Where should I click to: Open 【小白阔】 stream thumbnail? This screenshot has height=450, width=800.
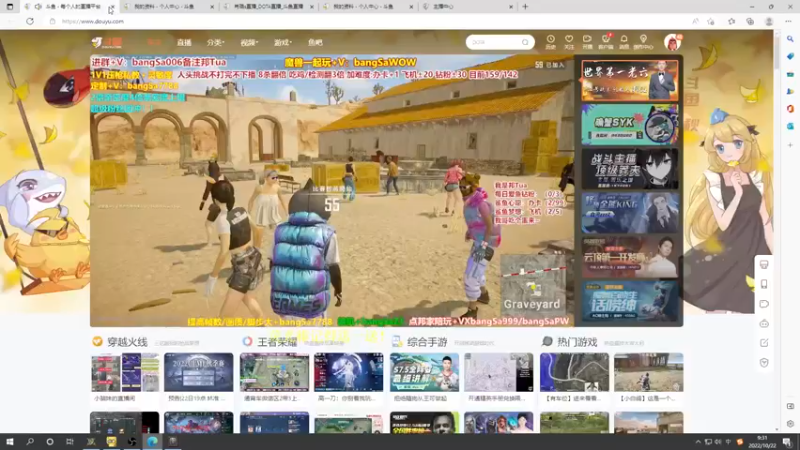pos(648,372)
